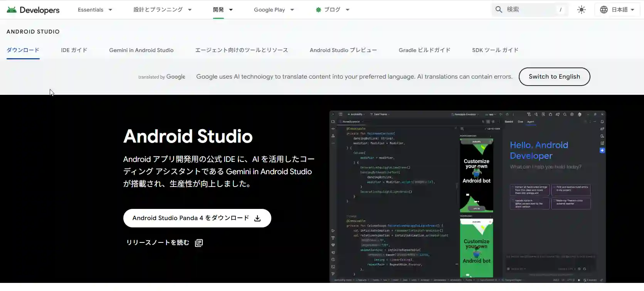Click the release notes document icon
This screenshot has height=291, width=644.
click(x=199, y=242)
